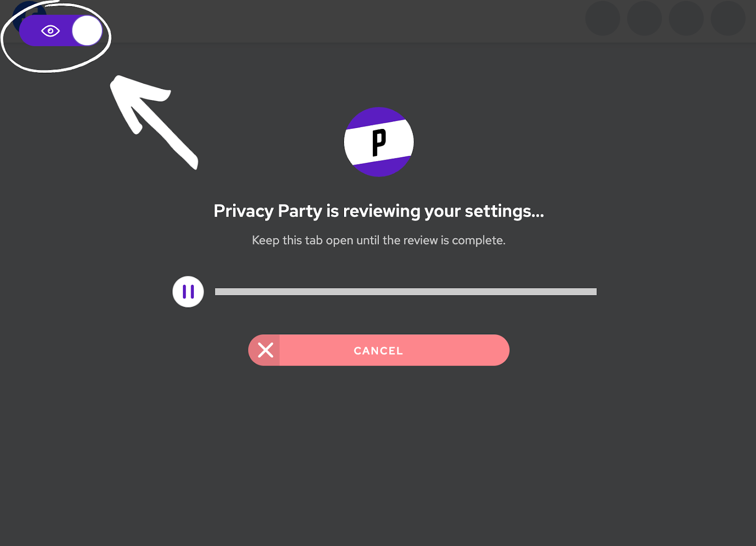
Task: Click the rightmost dimmed circle in the header
Action: [728, 18]
